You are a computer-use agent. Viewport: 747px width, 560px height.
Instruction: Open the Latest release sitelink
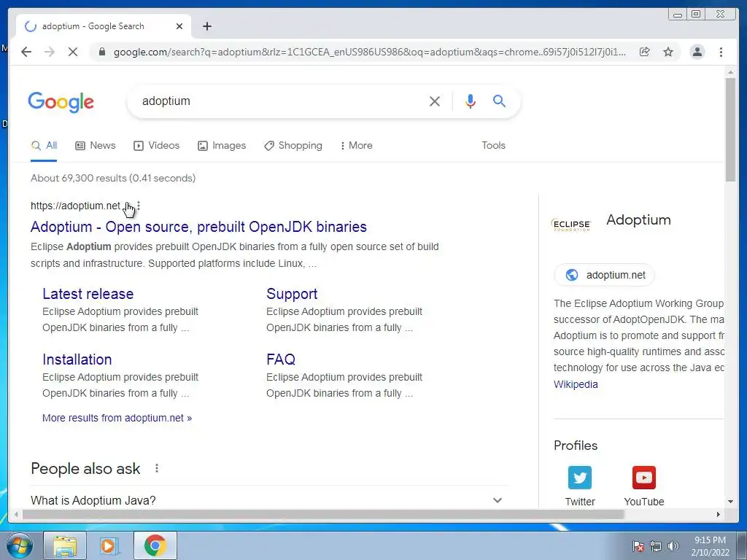[x=88, y=294]
